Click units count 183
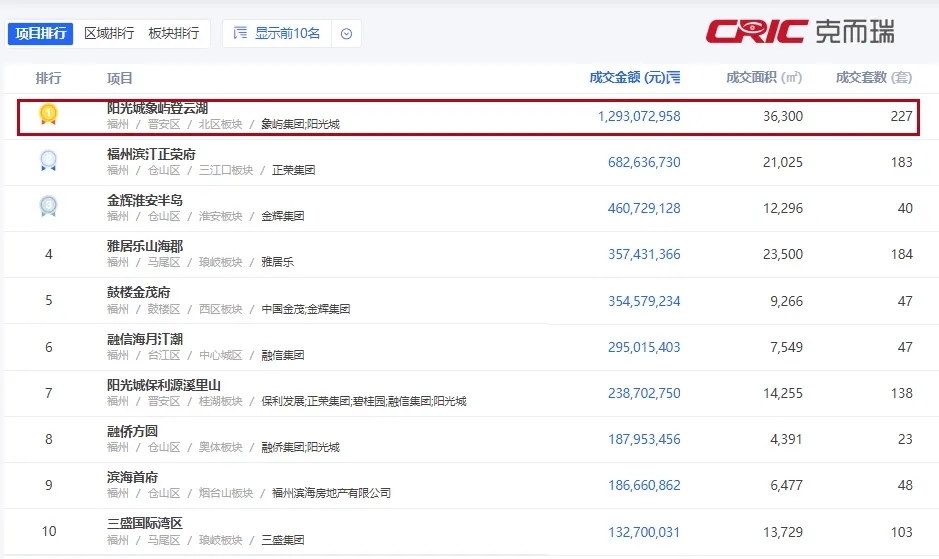The height and width of the screenshot is (559, 939). (x=901, y=162)
